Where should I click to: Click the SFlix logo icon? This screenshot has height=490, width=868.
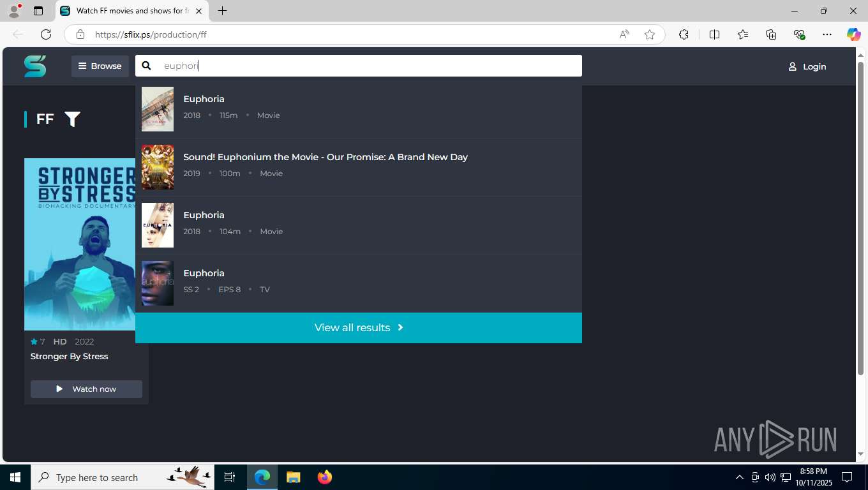(35, 66)
